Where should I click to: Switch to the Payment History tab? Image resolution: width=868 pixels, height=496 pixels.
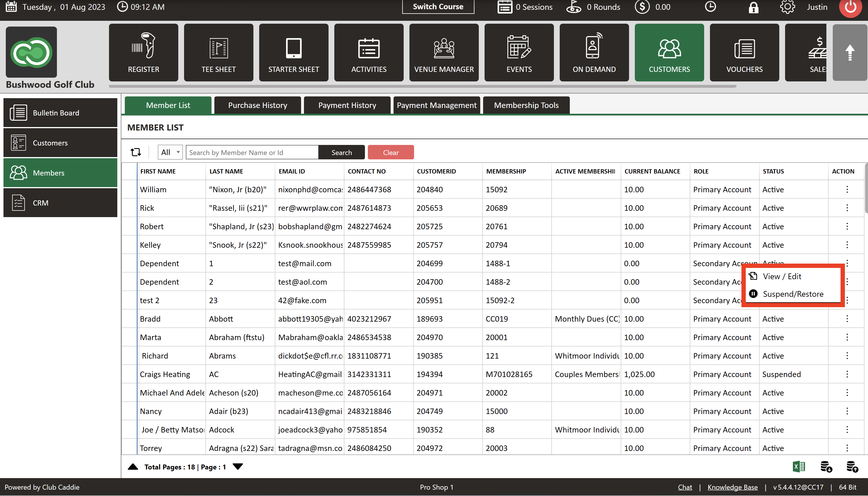(347, 105)
